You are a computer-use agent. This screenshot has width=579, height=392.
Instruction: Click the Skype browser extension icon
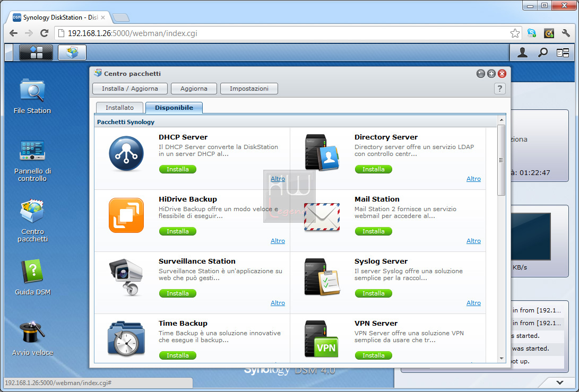(x=532, y=33)
